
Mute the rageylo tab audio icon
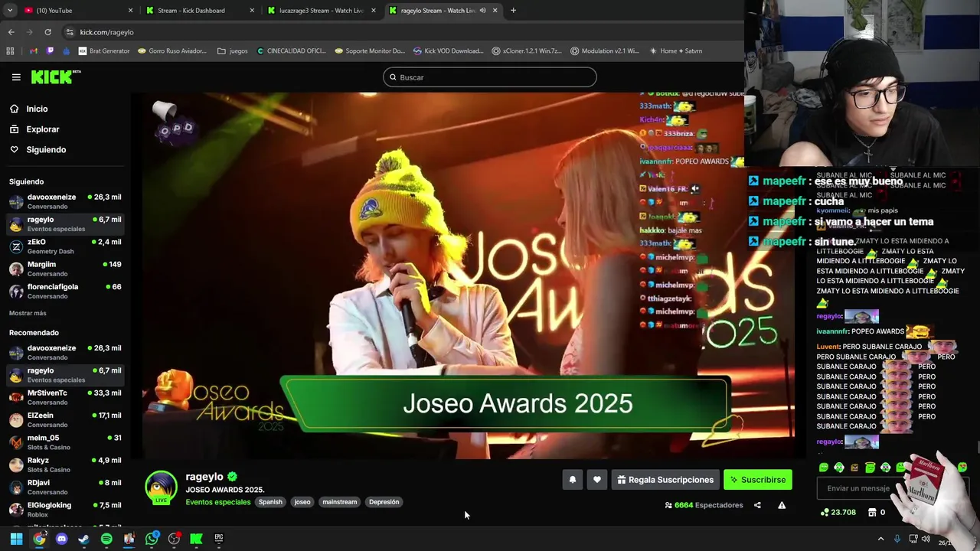482,11
